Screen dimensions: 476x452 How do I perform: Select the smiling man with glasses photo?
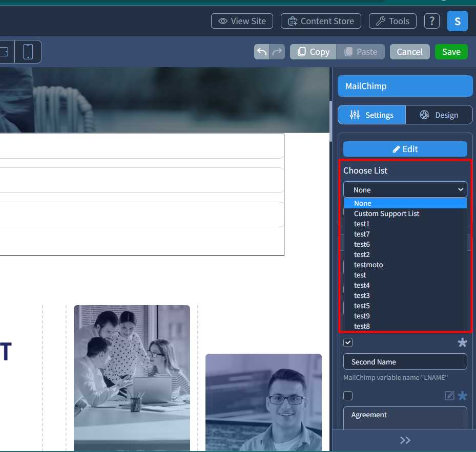(263, 402)
